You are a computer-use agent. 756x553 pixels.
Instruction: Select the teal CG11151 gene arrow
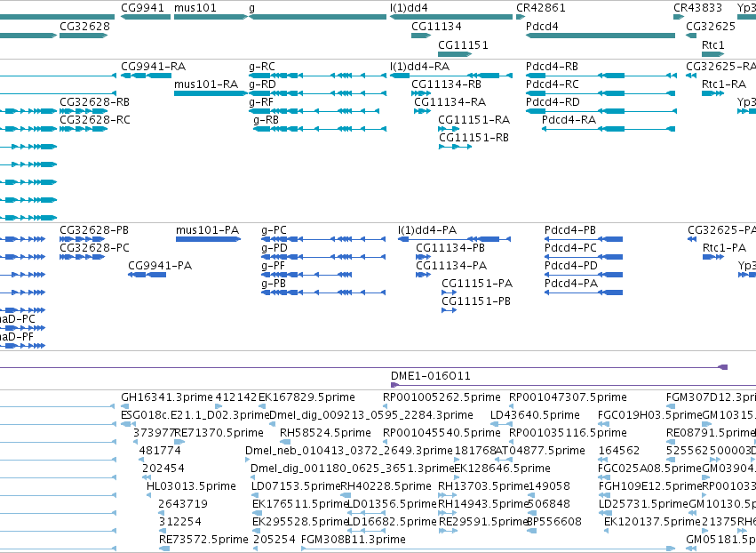455,54
